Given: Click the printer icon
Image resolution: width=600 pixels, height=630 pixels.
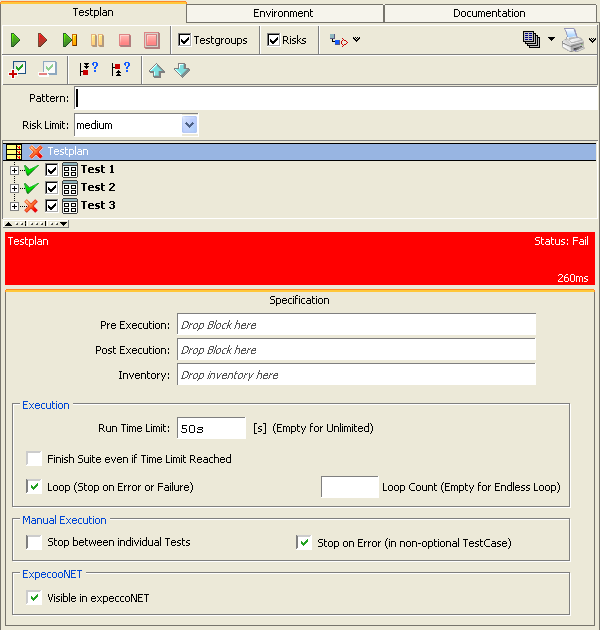Looking at the screenshot, I should pyautogui.click(x=572, y=40).
